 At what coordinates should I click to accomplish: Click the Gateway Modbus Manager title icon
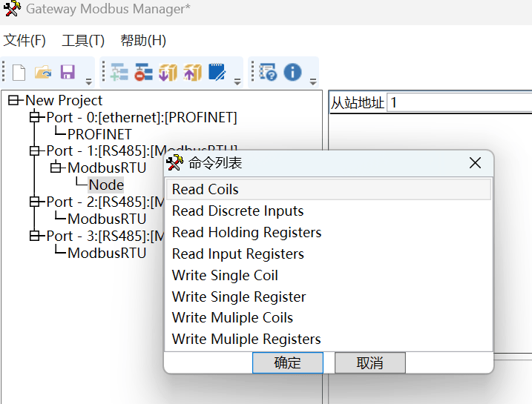[x=12, y=8]
